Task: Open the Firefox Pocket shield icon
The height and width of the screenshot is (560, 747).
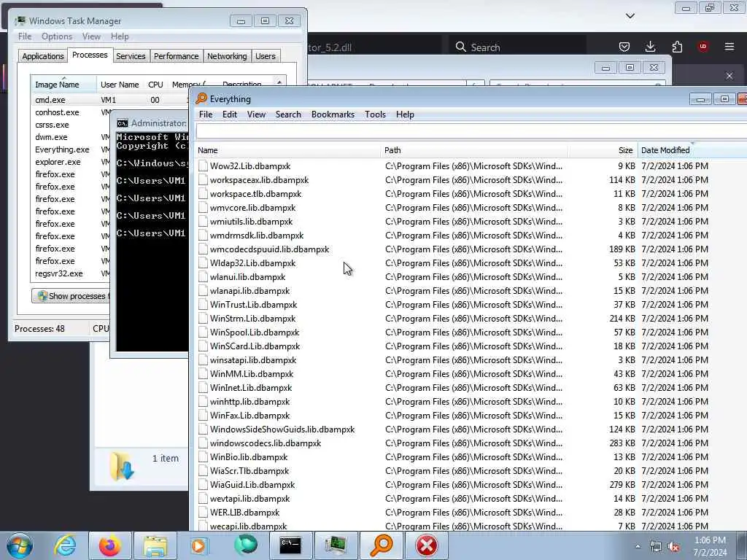Action: 624,47
